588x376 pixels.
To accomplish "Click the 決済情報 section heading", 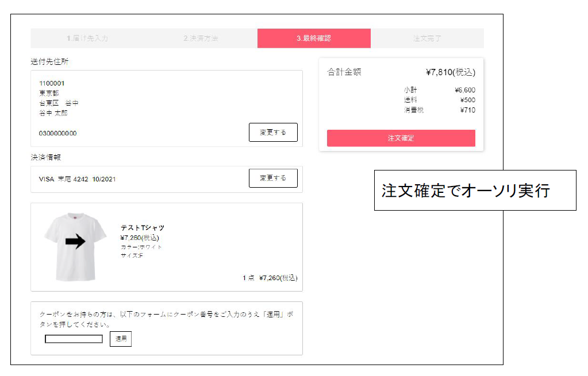I will [46, 157].
